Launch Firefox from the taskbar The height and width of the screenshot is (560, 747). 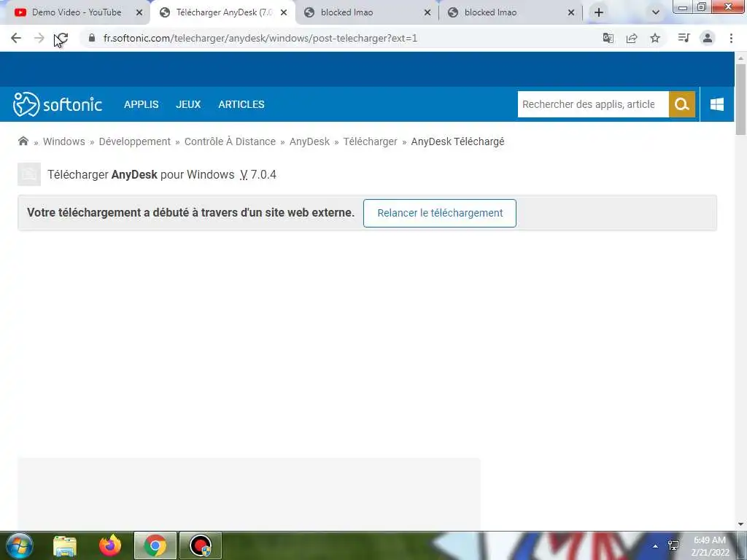[110, 545]
